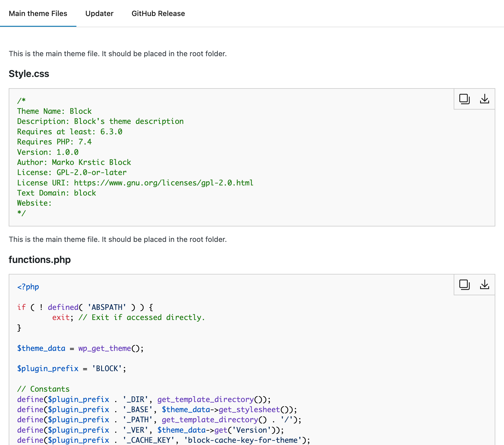Screen dimensions: 504x445
Task: Click the 'Website:' line in Style.css
Action: click(34, 203)
